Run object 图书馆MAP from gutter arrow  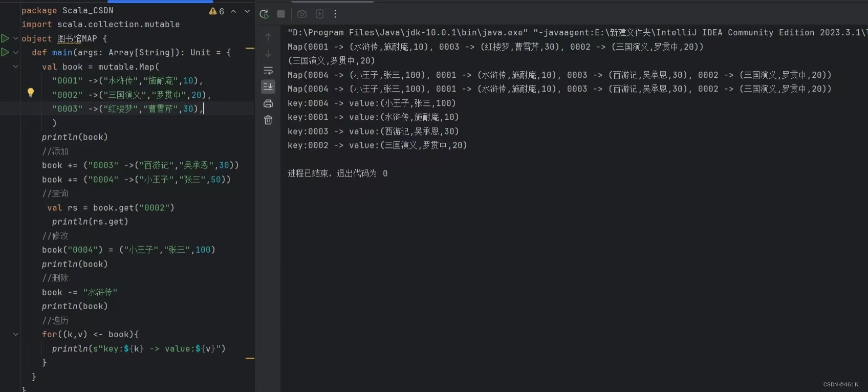[5, 38]
